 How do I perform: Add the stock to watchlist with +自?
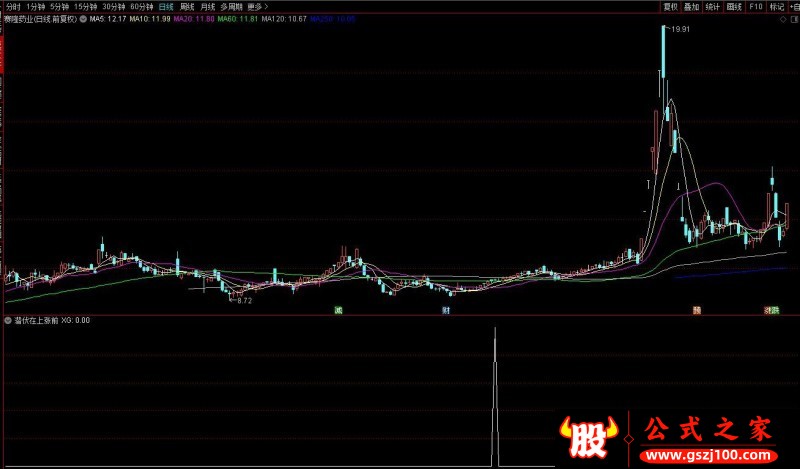tap(794, 7)
